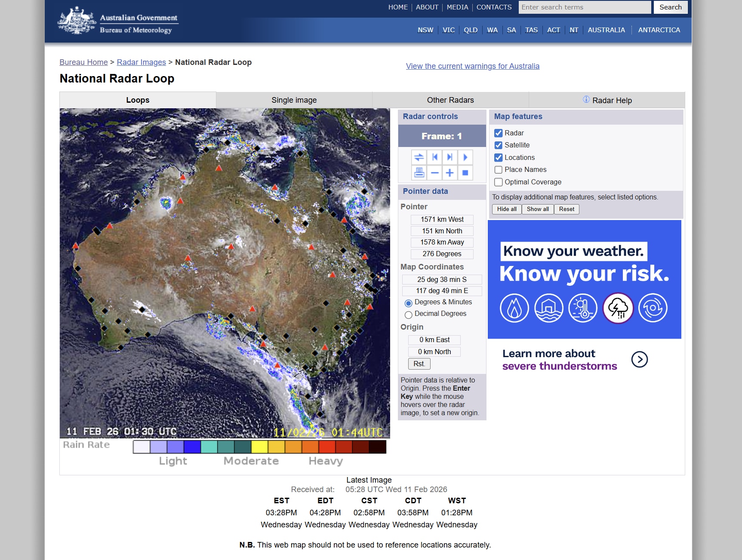Step forward one radar frame

(450, 157)
